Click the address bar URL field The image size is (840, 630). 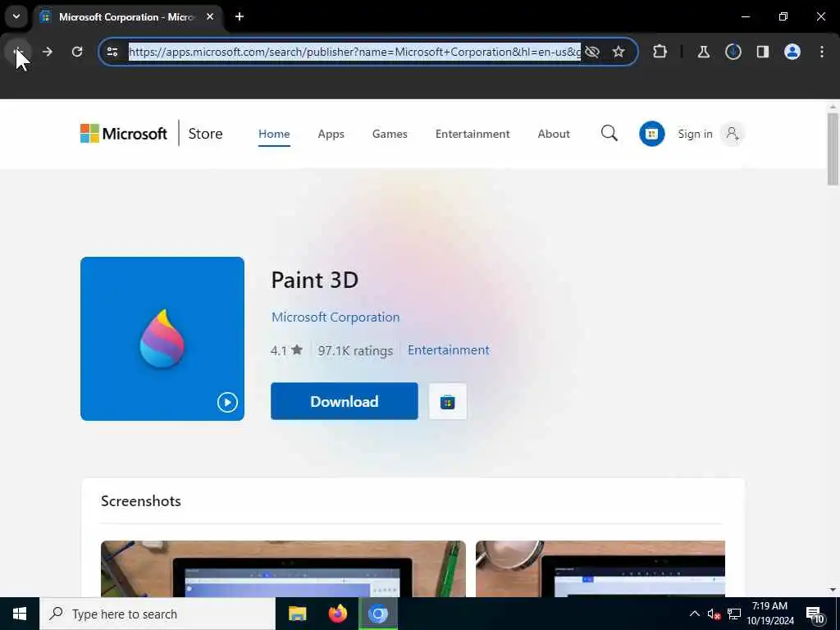(x=354, y=52)
